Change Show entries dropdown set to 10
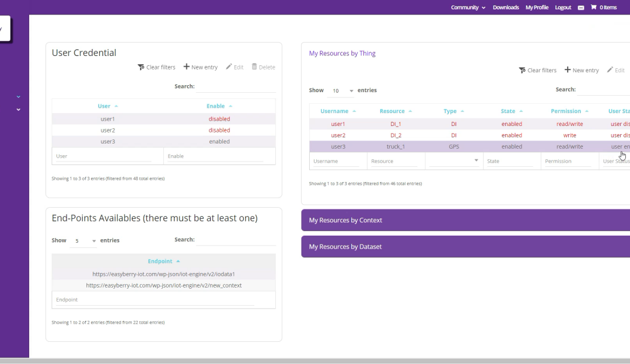Viewport: 630px width, 364px height. pyautogui.click(x=341, y=91)
